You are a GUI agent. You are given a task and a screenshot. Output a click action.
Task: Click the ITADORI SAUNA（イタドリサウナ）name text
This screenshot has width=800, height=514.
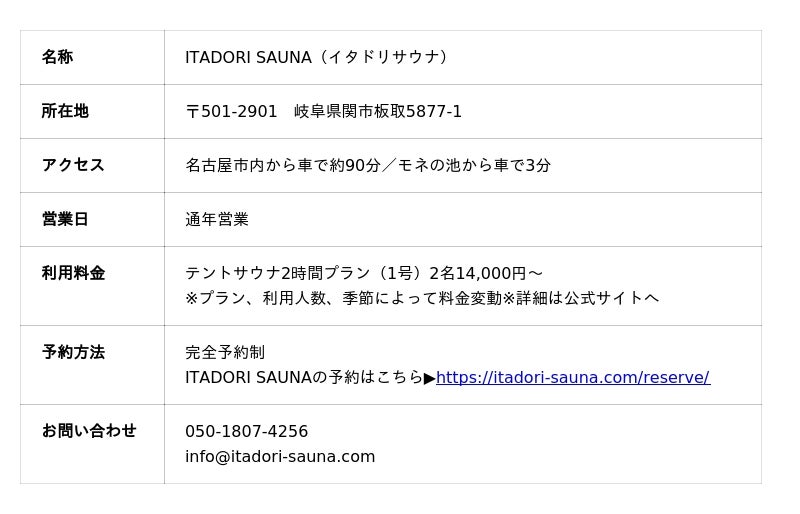(x=316, y=57)
